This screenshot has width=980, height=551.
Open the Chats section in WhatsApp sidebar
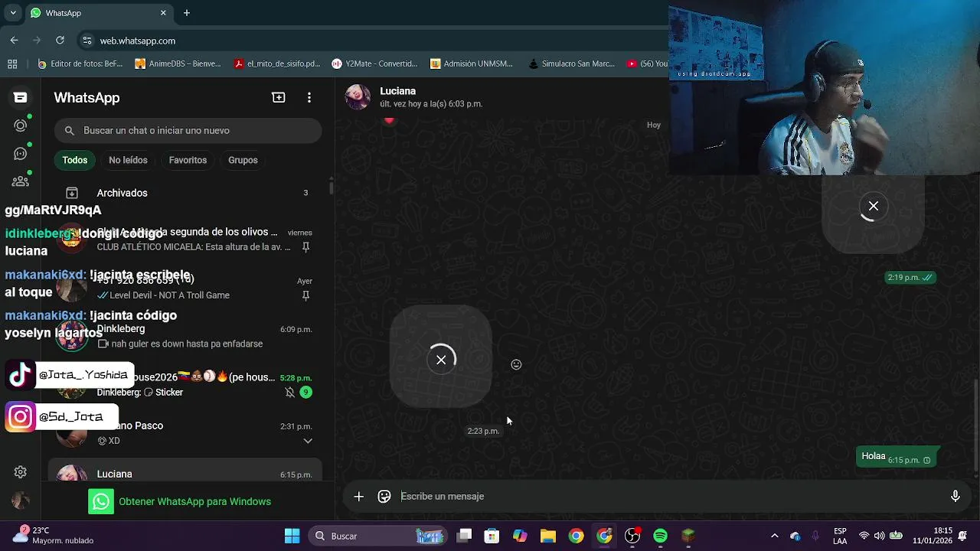point(21,97)
